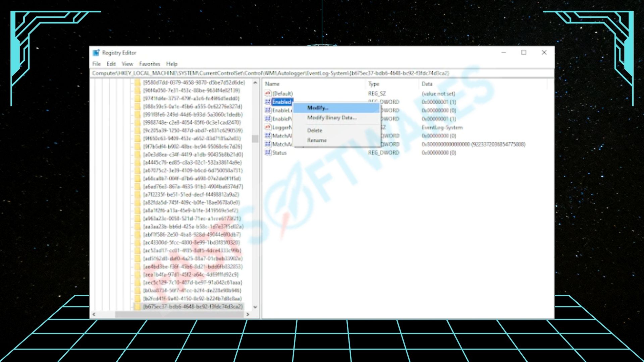Click the tree pane scroll-up arrow
644x362 pixels.
tap(255, 82)
